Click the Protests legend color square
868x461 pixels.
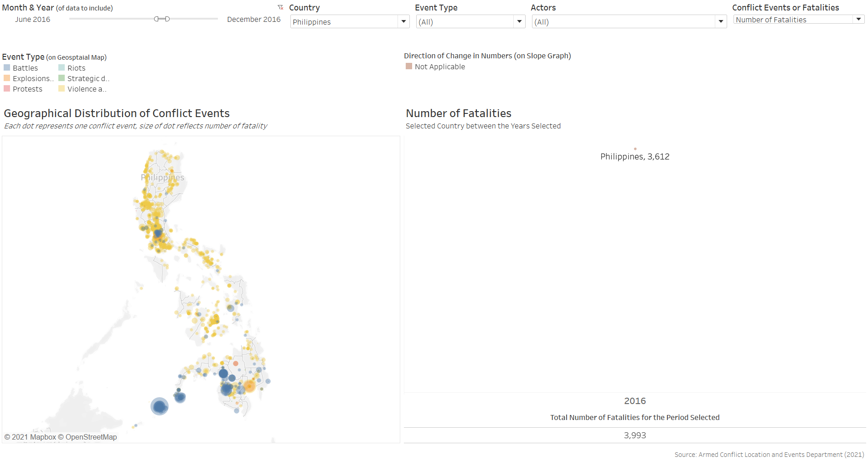point(7,89)
